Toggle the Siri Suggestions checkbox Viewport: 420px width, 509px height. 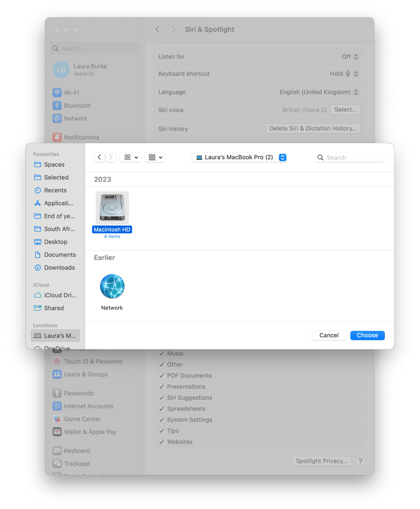[162, 398]
